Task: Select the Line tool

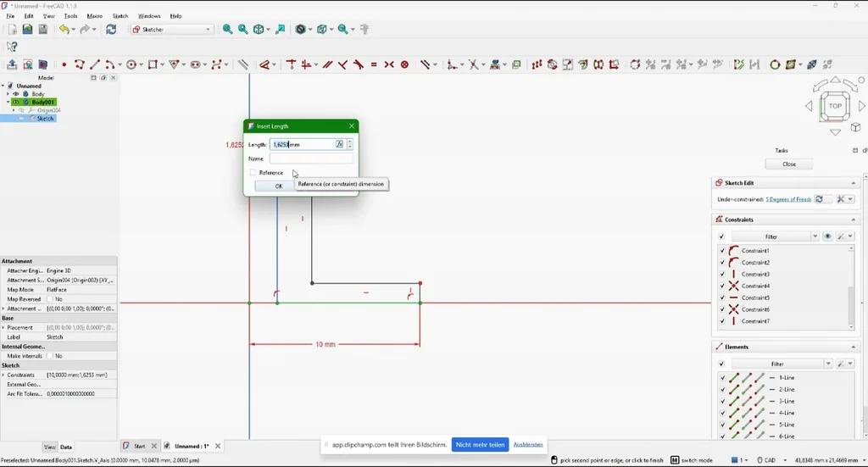Action: [x=95, y=64]
